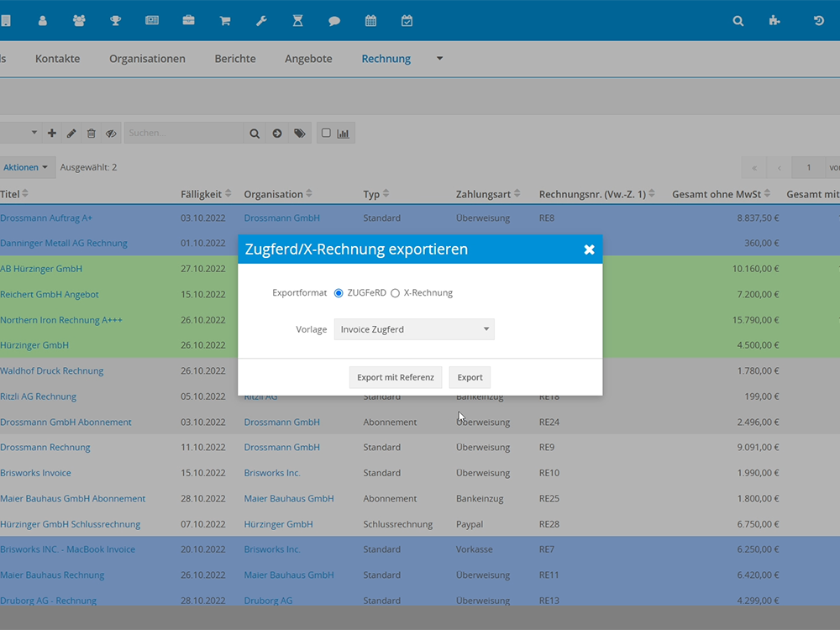The height and width of the screenshot is (630, 840).
Task: Expand the arrow next to Rechnung tab
Action: 439,59
